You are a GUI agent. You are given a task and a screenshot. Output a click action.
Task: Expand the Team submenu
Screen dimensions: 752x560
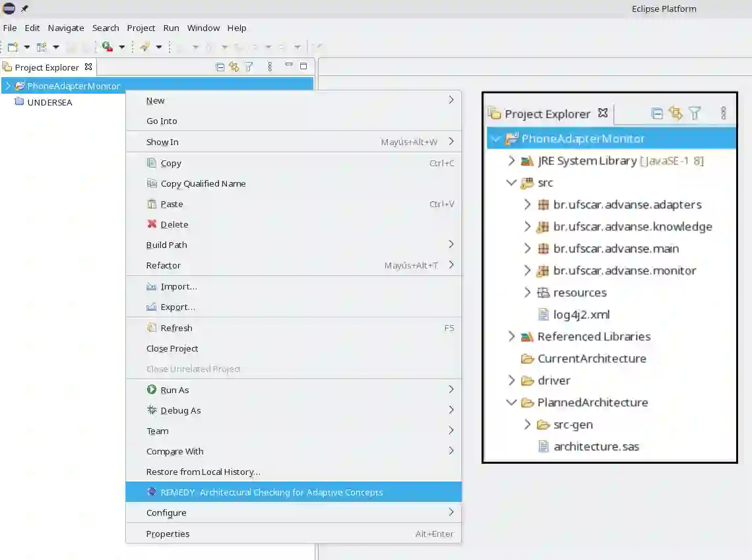[294, 431]
